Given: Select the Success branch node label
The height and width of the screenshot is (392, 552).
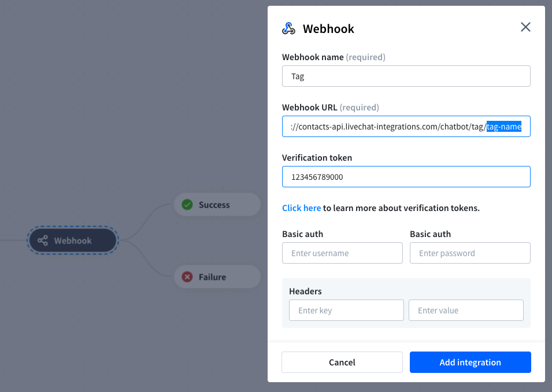Looking at the screenshot, I should (214, 205).
